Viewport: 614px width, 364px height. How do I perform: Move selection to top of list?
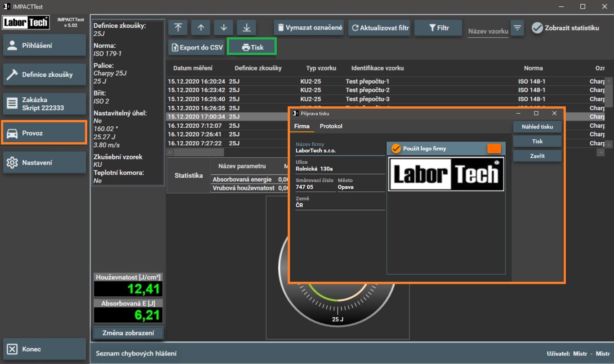point(178,28)
